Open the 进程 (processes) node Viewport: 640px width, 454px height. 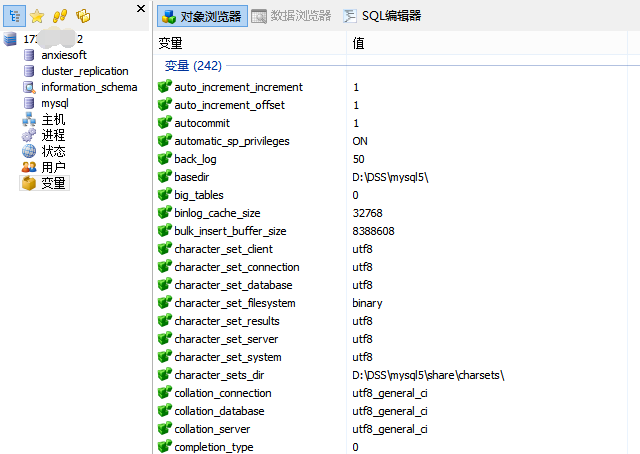53,135
